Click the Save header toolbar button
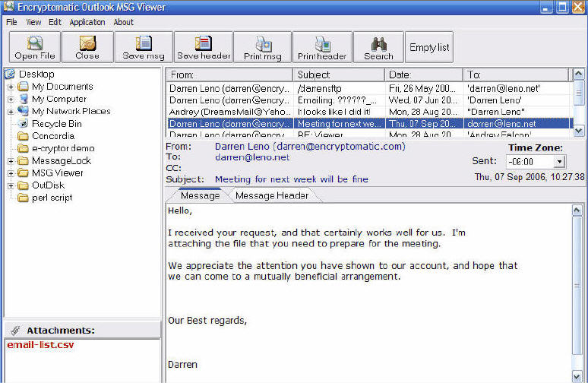The image size is (588, 383). (x=204, y=47)
